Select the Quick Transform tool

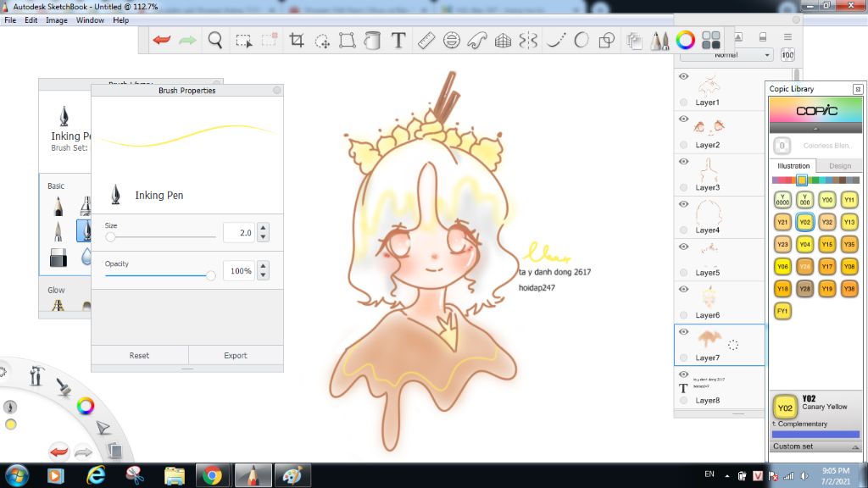coord(321,41)
